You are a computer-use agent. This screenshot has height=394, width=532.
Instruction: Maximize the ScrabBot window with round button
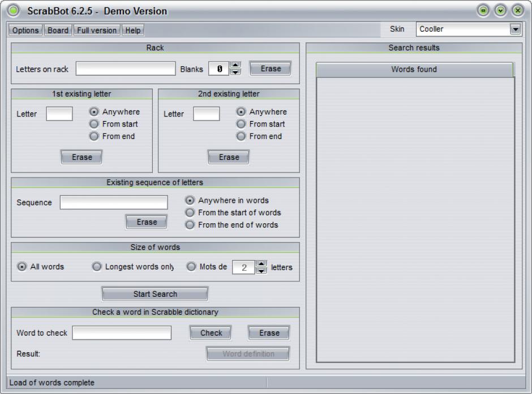[x=500, y=11]
